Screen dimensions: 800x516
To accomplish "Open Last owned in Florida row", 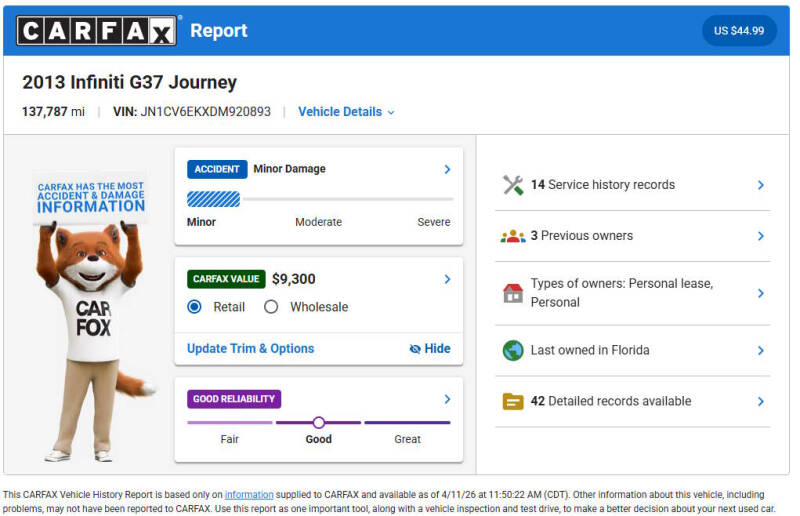I will click(633, 350).
